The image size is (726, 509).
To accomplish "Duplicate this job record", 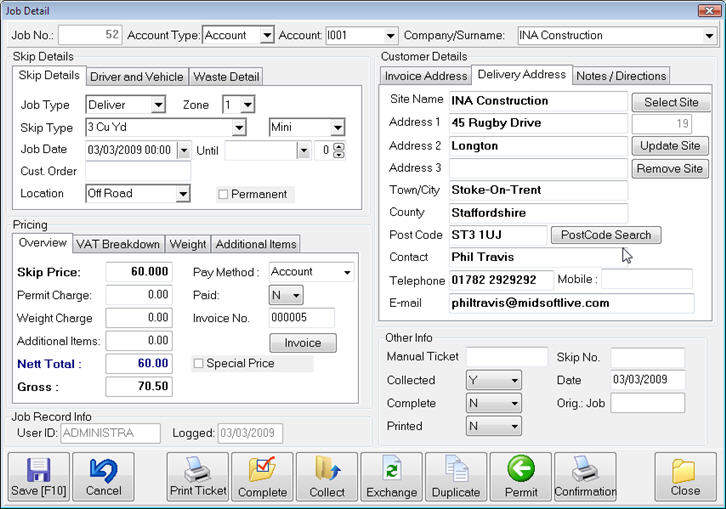I will [455, 470].
